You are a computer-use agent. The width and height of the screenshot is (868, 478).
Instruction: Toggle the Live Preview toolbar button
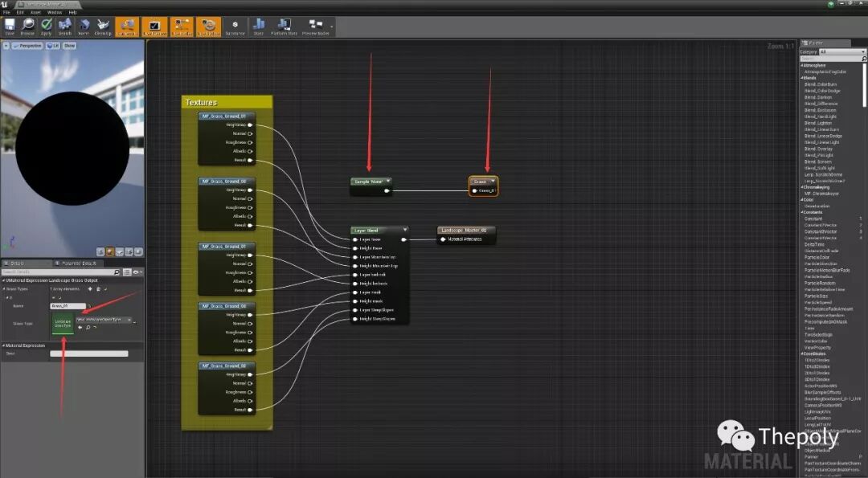pyautogui.click(x=154, y=27)
